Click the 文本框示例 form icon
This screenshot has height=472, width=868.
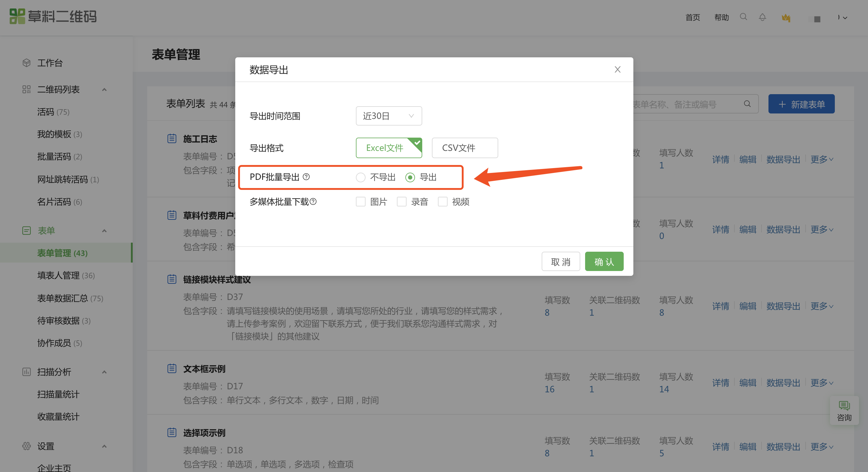172,368
